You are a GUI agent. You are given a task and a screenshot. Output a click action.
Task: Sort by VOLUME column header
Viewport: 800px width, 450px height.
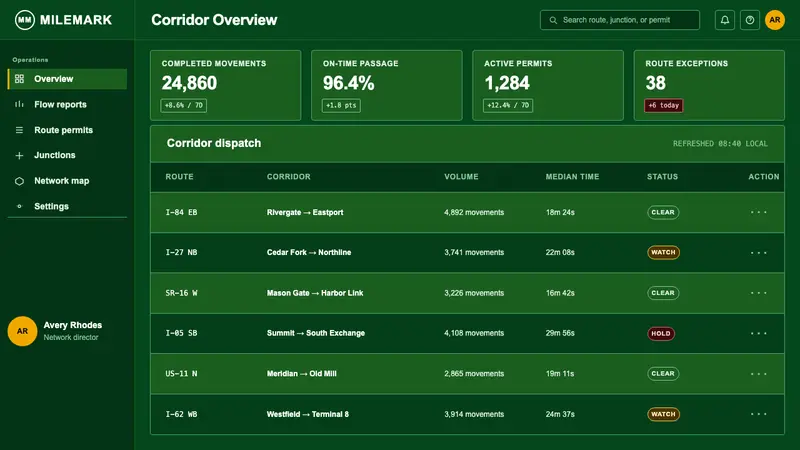click(461, 177)
